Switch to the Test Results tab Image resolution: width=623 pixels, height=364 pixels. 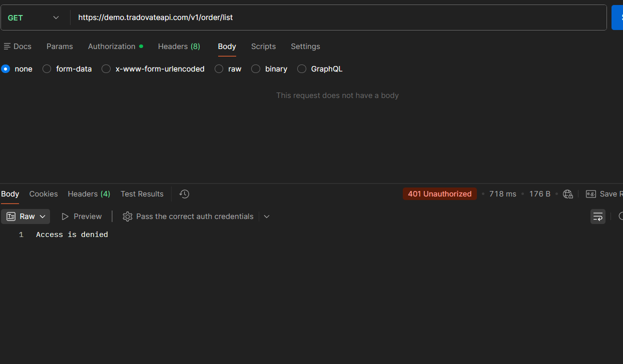point(142,194)
